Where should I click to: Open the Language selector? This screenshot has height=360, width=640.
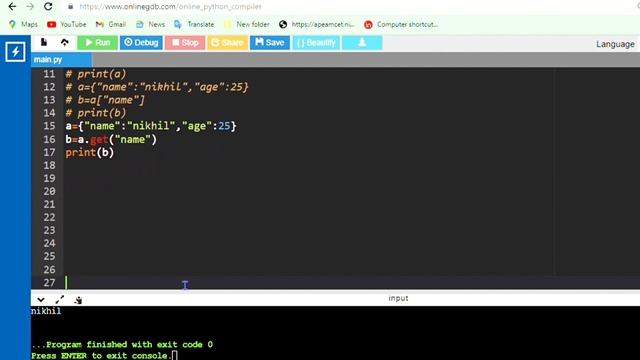pos(615,44)
